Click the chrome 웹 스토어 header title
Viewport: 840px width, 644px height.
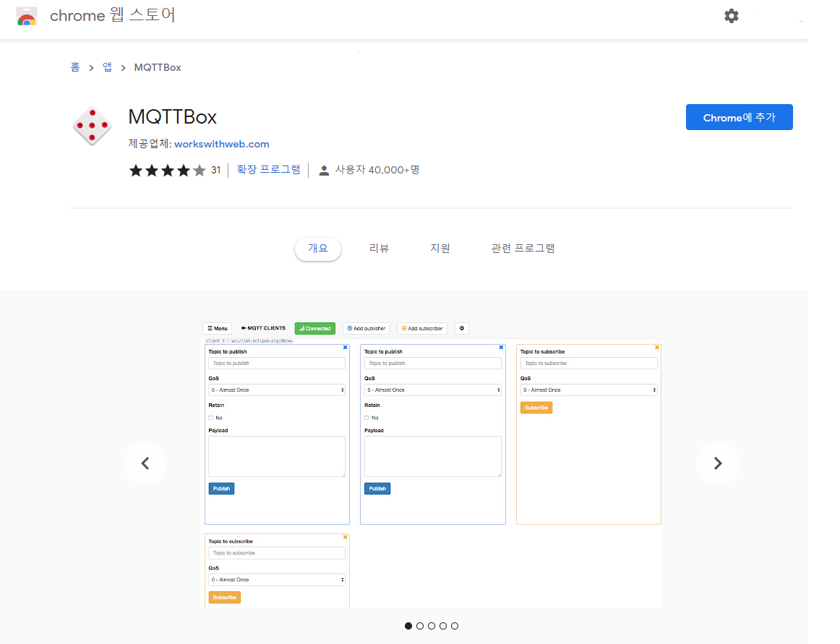tap(113, 15)
